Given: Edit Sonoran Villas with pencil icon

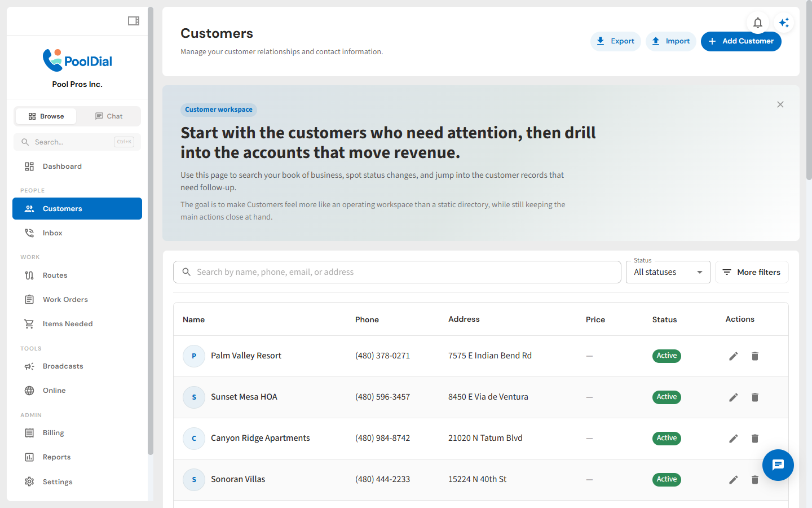Looking at the screenshot, I should pyautogui.click(x=734, y=480).
